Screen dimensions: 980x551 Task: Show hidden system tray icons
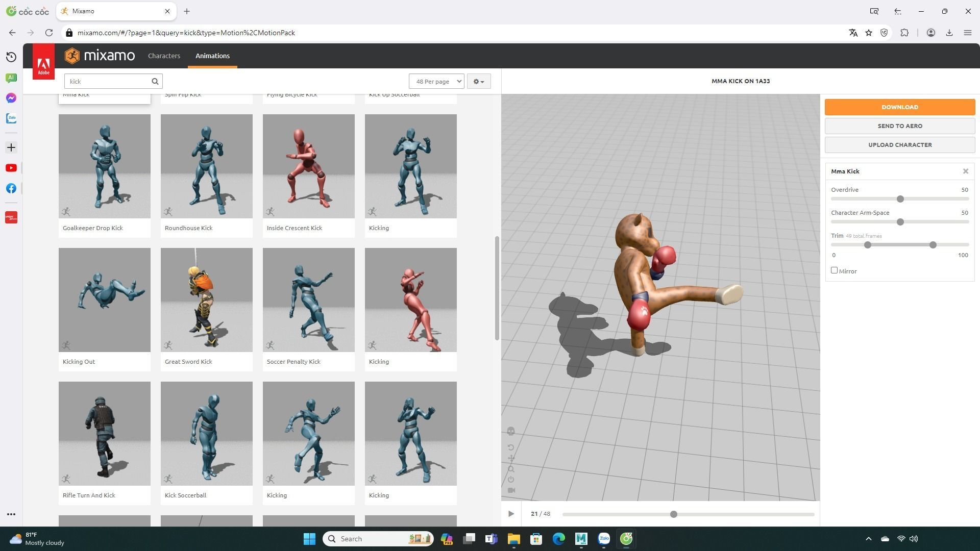[x=868, y=539]
